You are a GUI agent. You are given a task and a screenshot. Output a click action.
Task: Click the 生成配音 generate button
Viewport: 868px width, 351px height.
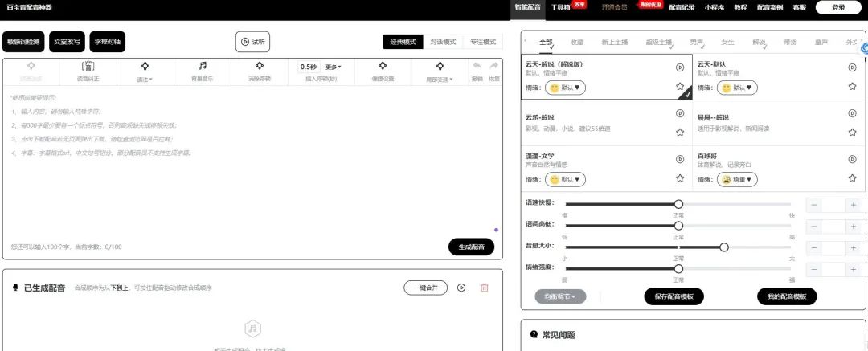tap(471, 247)
